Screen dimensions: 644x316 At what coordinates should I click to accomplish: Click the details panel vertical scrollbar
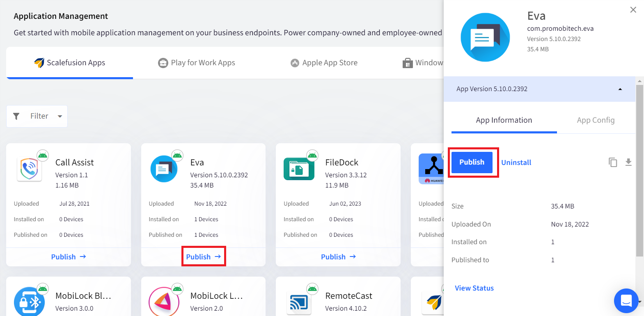(x=639, y=170)
